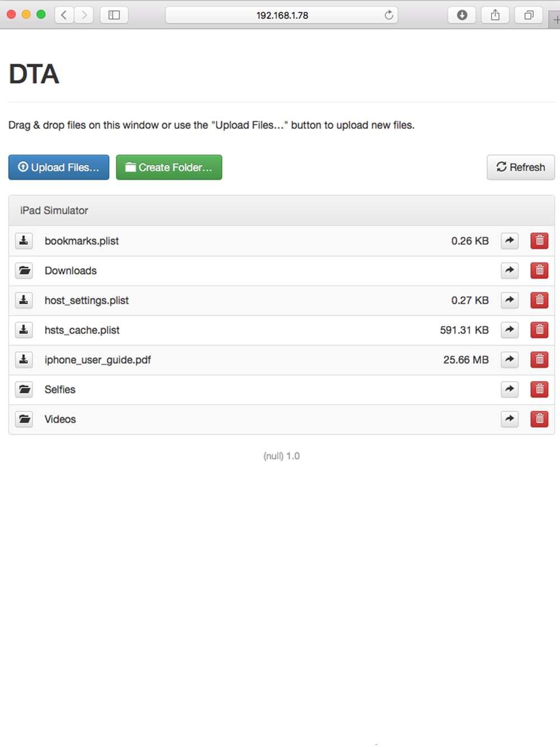The width and height of the screenshot is (560, 747).
Task: Delete the Videos folder
Action: [x=539, y=419]
